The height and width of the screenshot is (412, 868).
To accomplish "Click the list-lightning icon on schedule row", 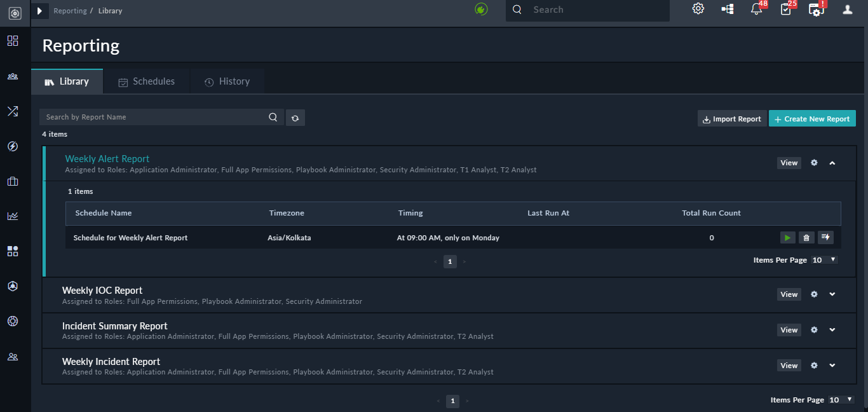I will tap(825, 238).
